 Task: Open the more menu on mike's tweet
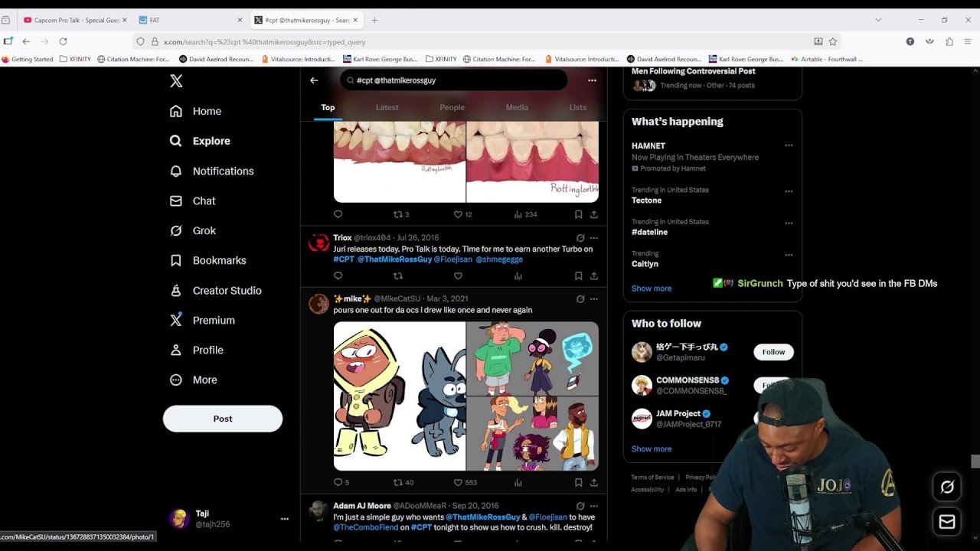coord(594,299)
